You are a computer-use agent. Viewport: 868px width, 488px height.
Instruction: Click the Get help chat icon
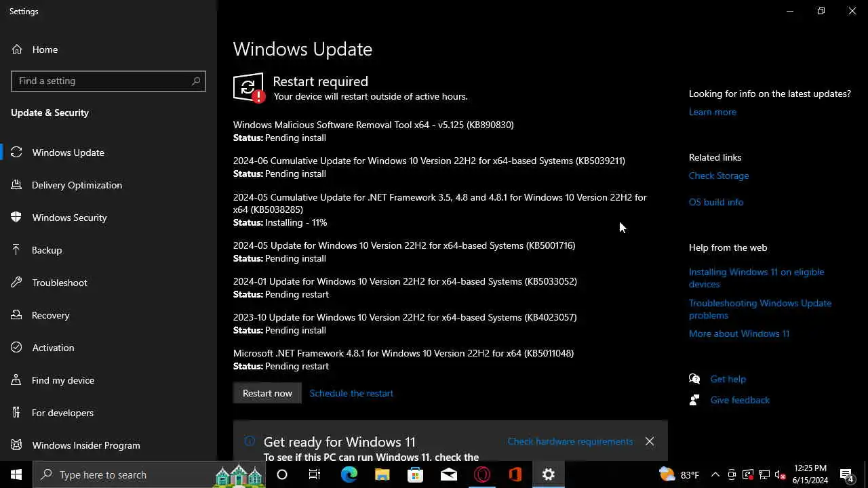click(694, 379)
